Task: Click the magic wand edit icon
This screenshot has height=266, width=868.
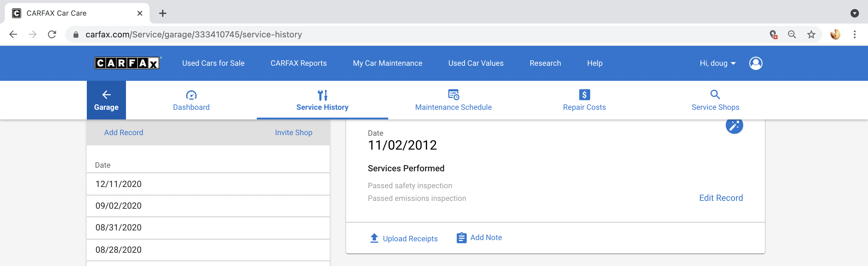Action: tap(734, 126)
